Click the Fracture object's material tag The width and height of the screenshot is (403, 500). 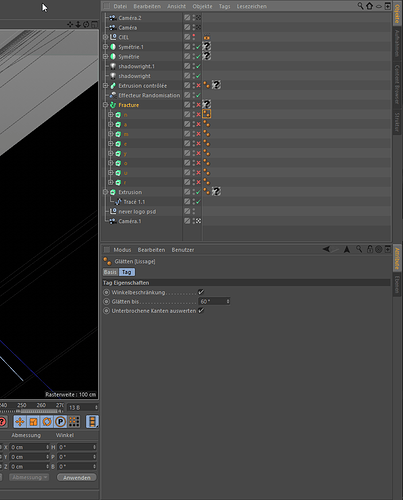(x=207, y=104)
